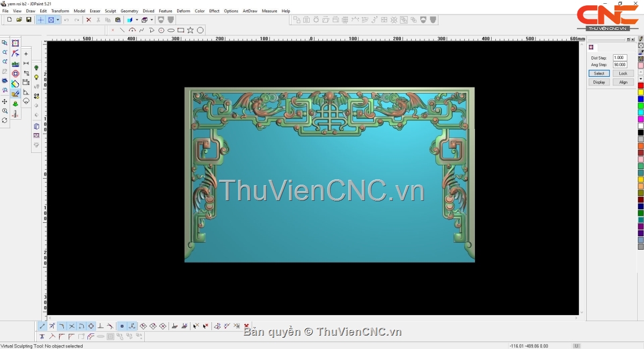The image size is (644, 349).
Task: Select the red octagon region tool
Action: coord(15,74)
